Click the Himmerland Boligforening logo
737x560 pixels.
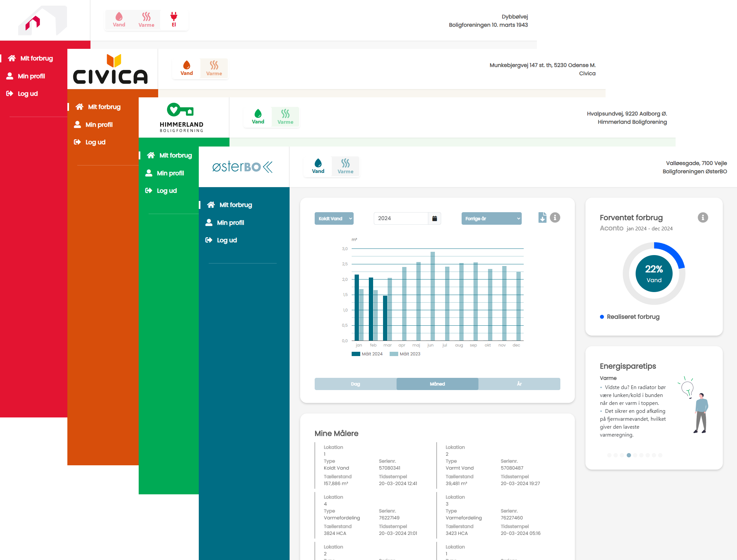pyautogui.click(x=181, y=118)
